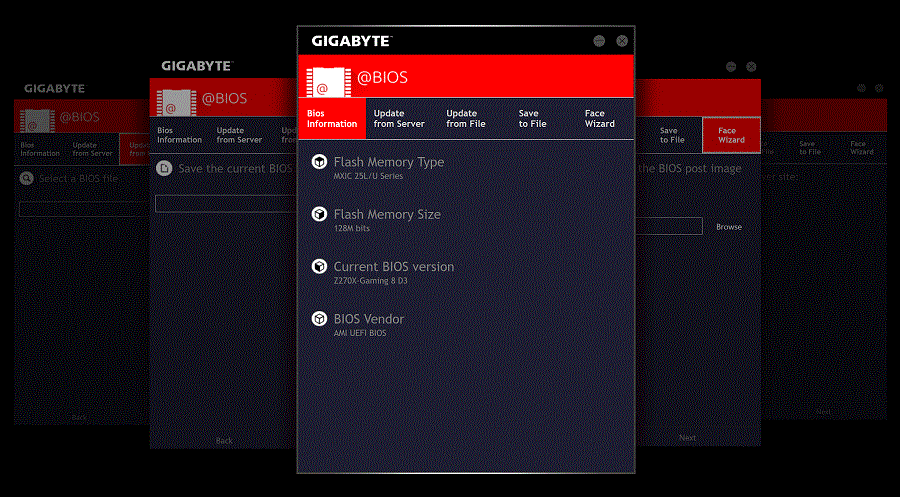Click Next button in Face Wizard window

click(687, 437)
